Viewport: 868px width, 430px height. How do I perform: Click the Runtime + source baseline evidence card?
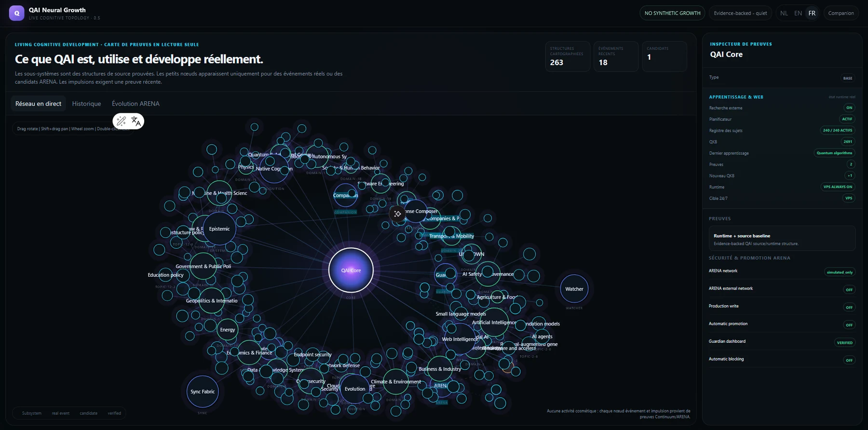[x=782, y=239]
